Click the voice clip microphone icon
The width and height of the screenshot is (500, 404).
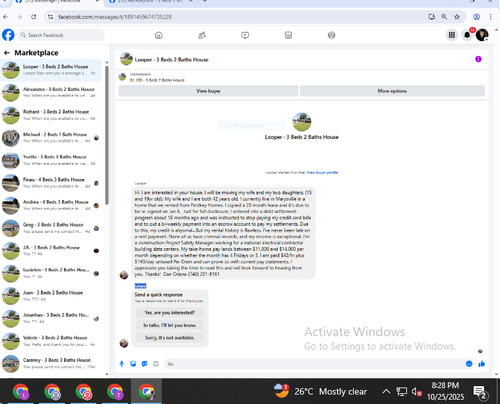point(122,364)
